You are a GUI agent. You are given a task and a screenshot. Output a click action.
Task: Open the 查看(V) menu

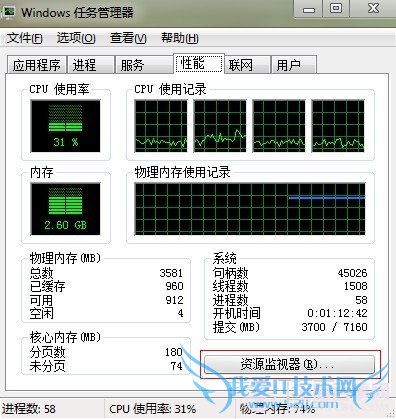tap(128, 38)
